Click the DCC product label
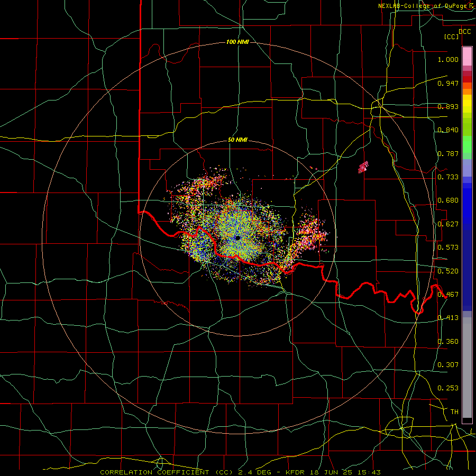 click(x=464, y=32)
